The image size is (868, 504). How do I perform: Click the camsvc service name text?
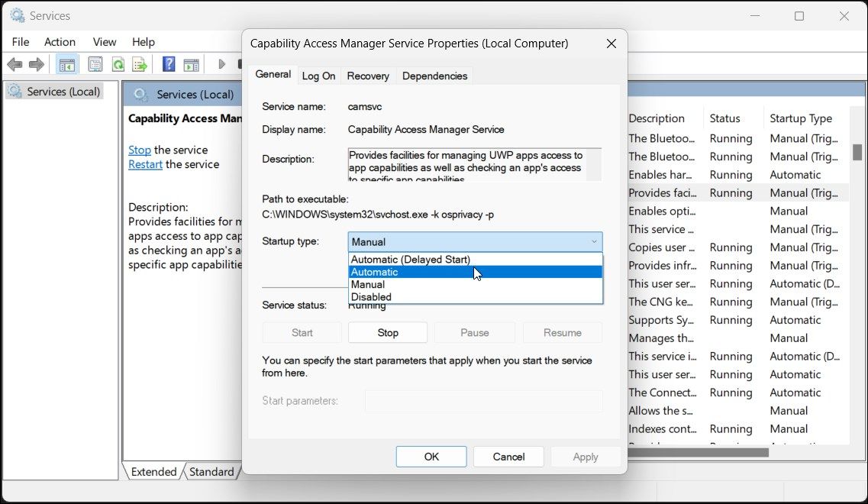click(365, 106)
